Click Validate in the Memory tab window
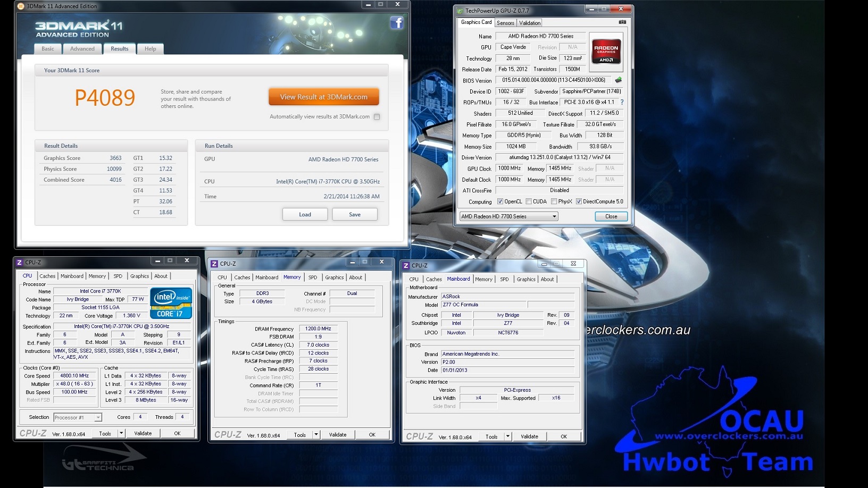This screenshot has height=488, width=868. tap(338, 435)
